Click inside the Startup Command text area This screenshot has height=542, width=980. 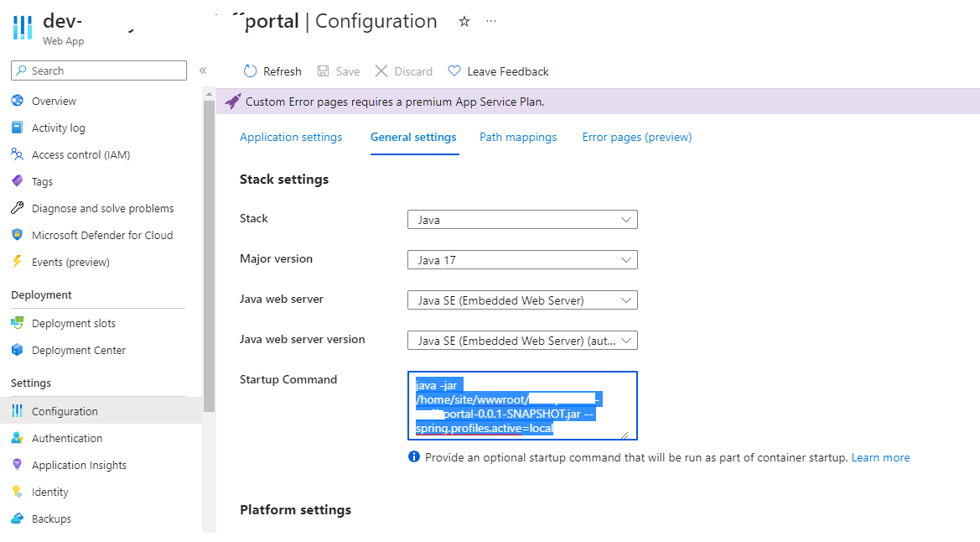click(522, 405)
